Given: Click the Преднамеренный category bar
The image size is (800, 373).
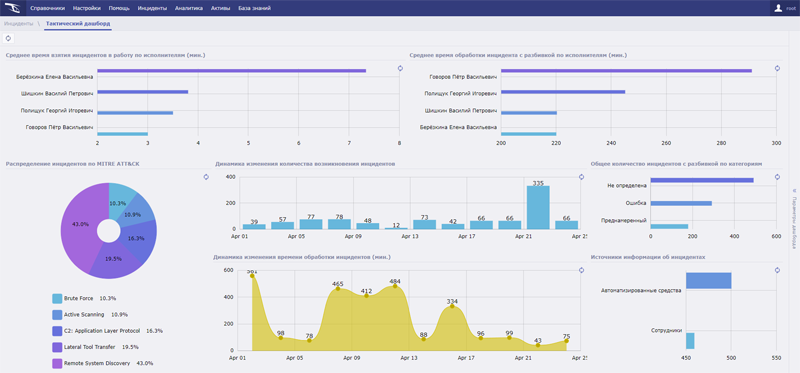Looking at the screenshot, I should pos(669,226).
